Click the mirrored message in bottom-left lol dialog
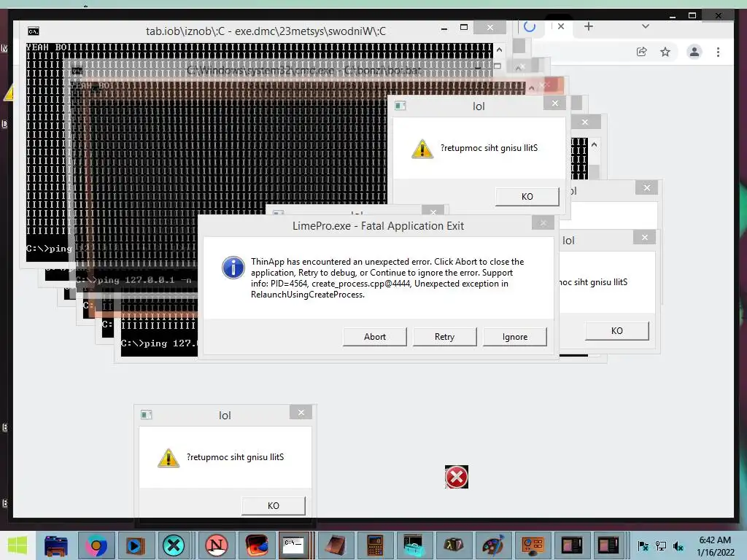 point(236,457)
